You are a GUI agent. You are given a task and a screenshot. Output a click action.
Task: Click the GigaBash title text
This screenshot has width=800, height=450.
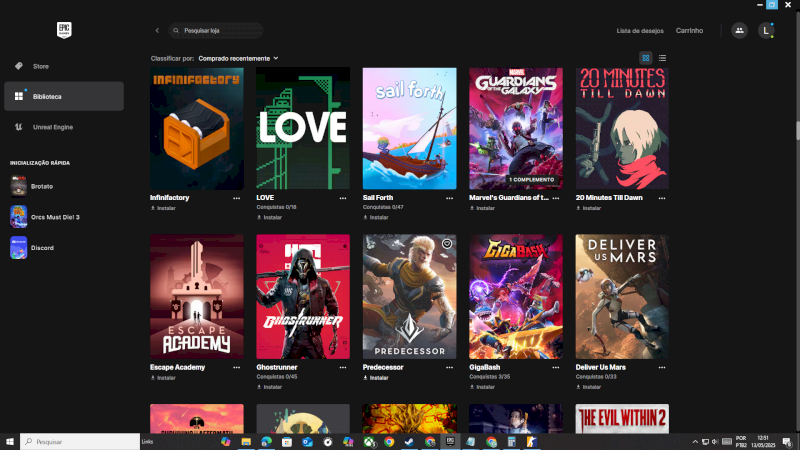coord(485,367)
